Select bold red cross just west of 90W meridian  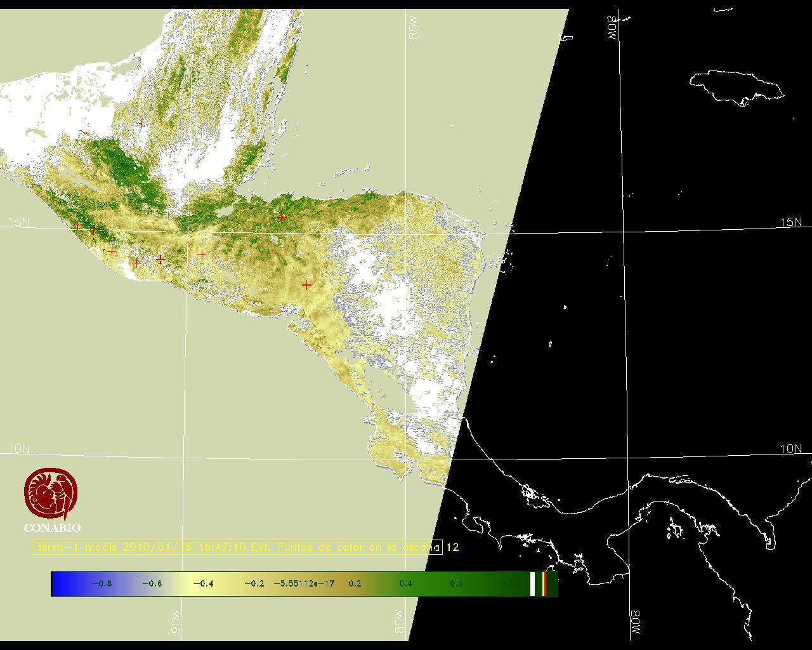[x=160, y=259]
